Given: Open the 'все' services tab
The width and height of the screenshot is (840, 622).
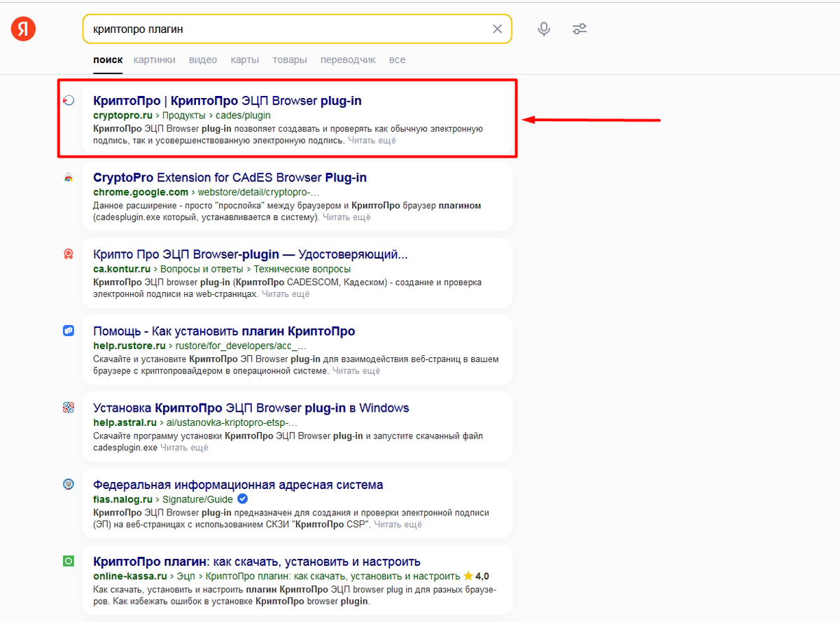Looking at the screenshot, I should [397, 60].
